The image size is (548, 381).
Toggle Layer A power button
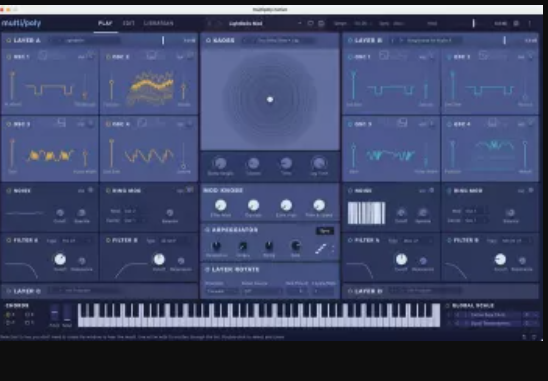[8, 41]
